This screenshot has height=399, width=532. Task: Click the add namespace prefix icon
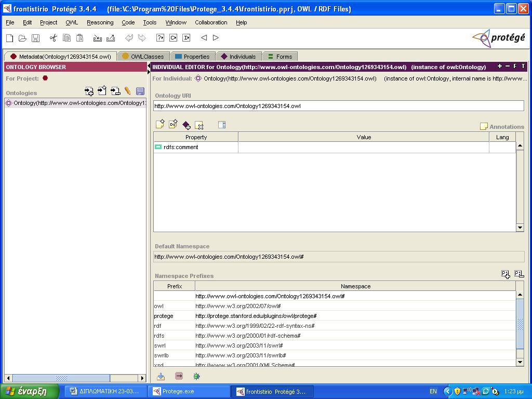(506, 274)
